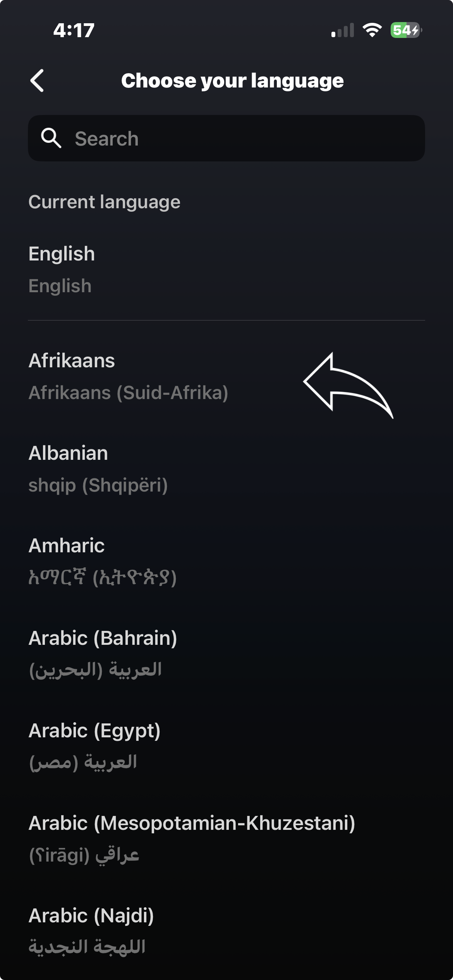Screen dimensions: 453x980
Task: Choose Albanian from the list
Action: pos(69,453)
